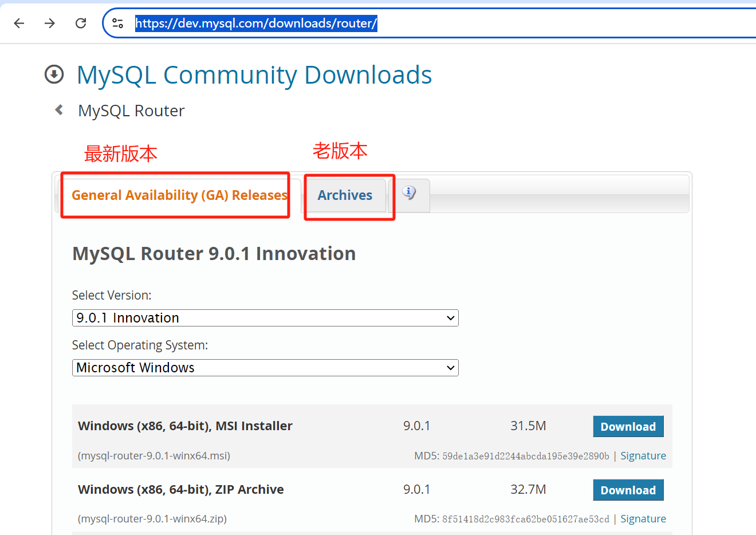
Task: Click Windows (x86, 64-bit), MSI Installer title
Action: point(185,426)
